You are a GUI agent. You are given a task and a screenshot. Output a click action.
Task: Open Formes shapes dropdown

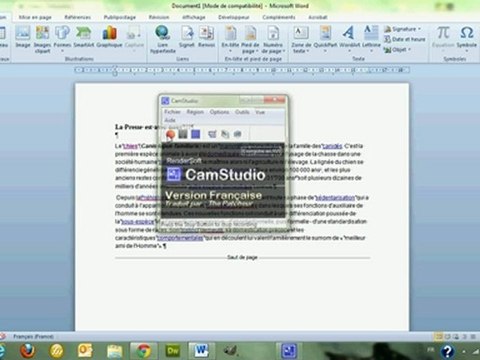62,40
